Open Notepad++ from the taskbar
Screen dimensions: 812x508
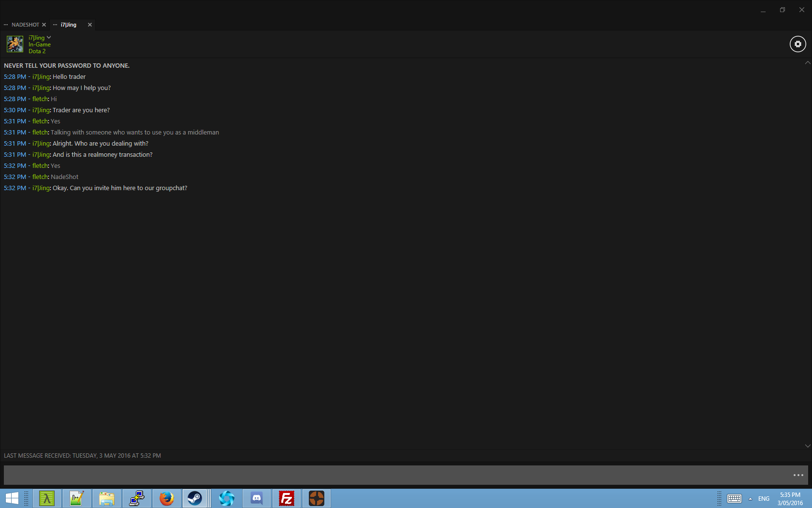(77, 498)
